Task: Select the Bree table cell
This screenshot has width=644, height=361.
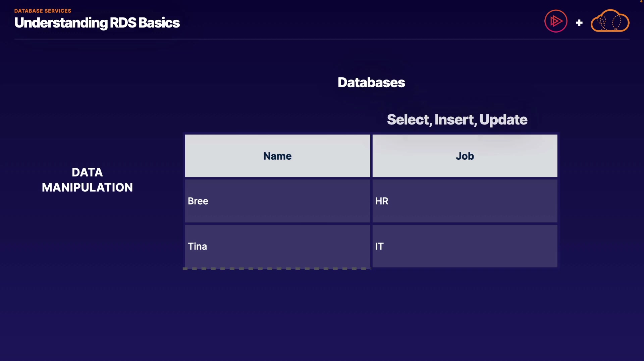Action: tap(277, 201)
